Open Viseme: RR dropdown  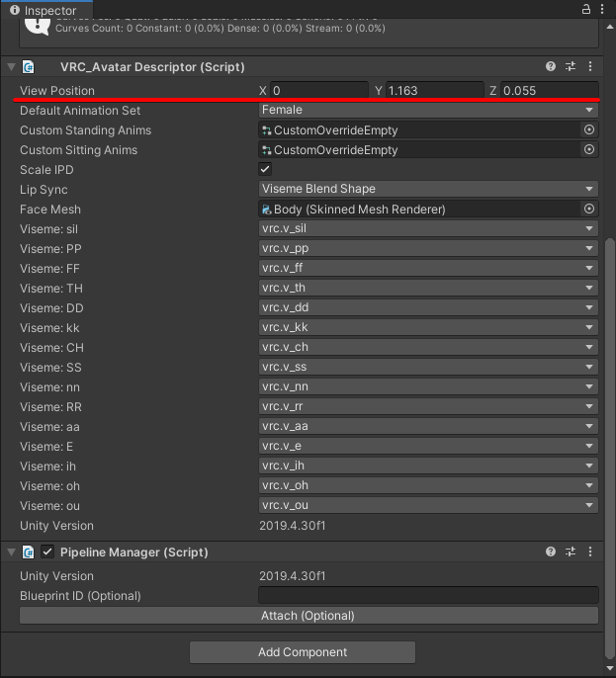(428, 406)
